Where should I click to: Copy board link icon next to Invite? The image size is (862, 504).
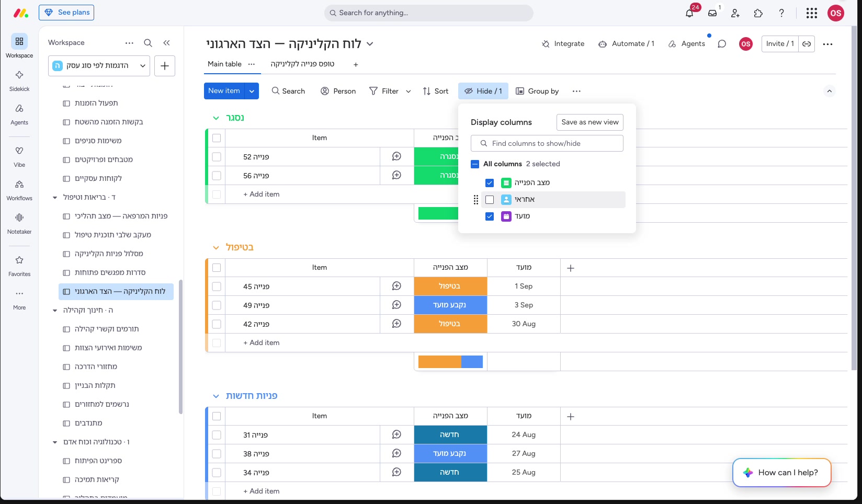point(807,44)
